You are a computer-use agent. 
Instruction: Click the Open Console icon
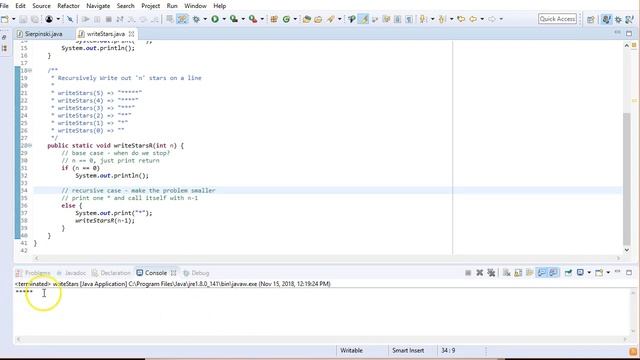click(x=599, y=273)
